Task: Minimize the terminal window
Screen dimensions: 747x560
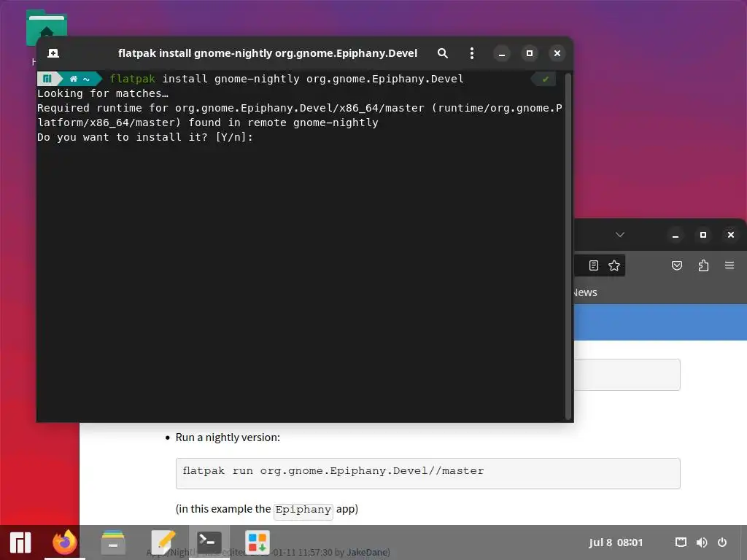Action: coord(502,53)
